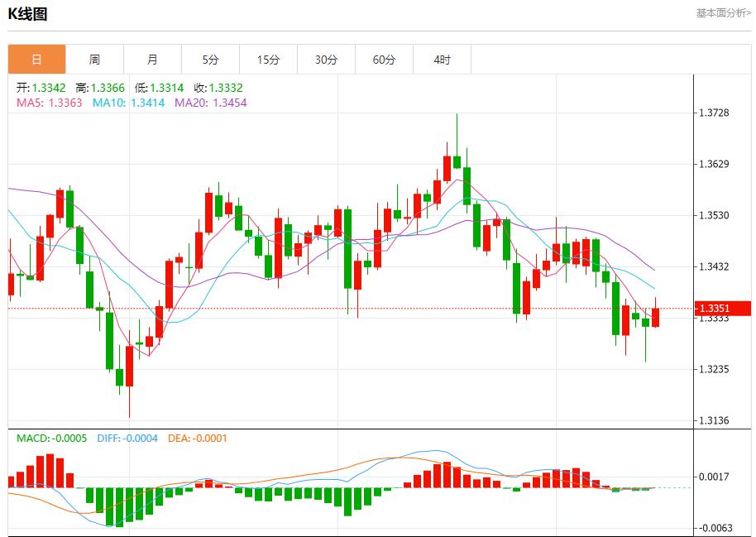Click the 1.3728 price axis label
This screenshot has width=756, height=537.
(715, 111)
